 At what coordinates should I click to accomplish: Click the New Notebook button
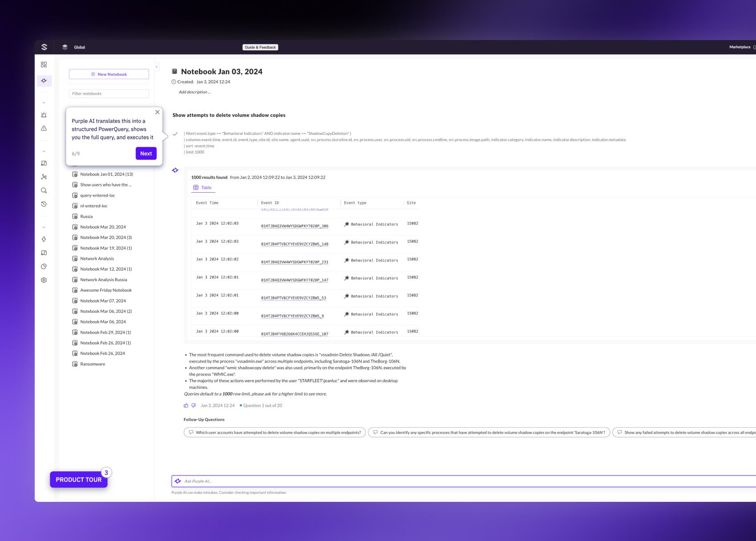tap(109, 74)
